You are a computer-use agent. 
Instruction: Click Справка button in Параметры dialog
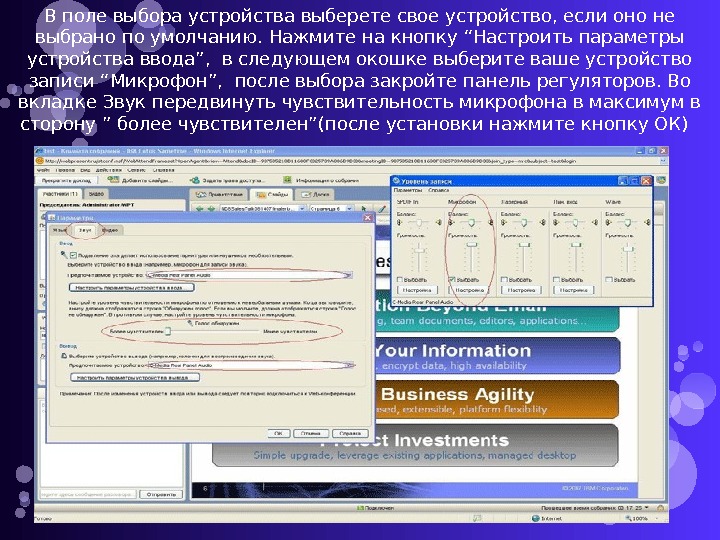pos(350,433)
